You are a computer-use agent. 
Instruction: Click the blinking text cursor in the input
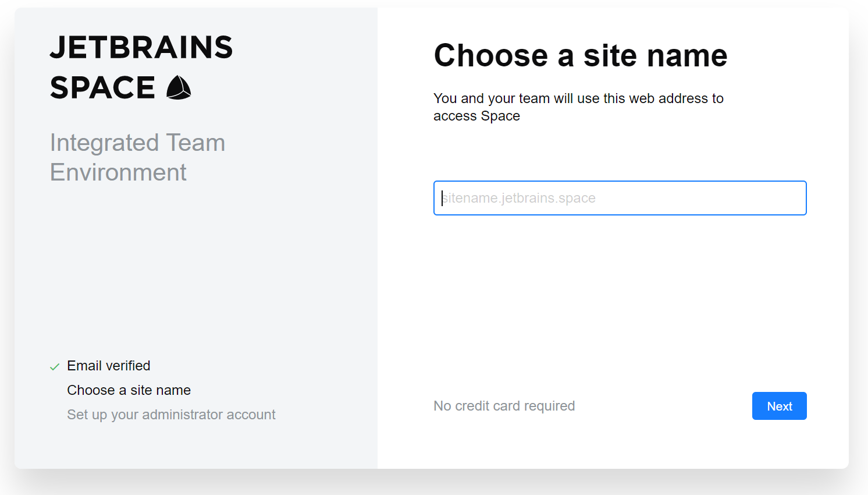coord(442,198)
